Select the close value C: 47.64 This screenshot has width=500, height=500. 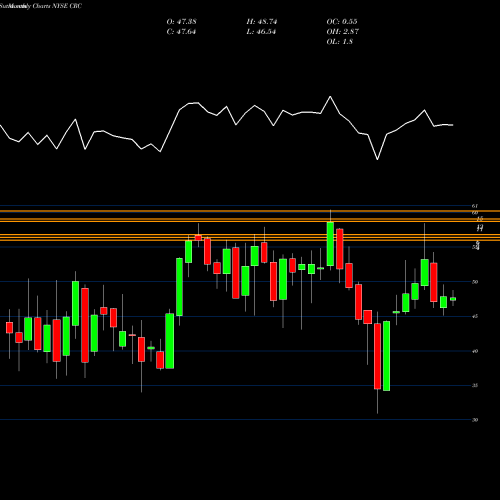tap(181, 32)
